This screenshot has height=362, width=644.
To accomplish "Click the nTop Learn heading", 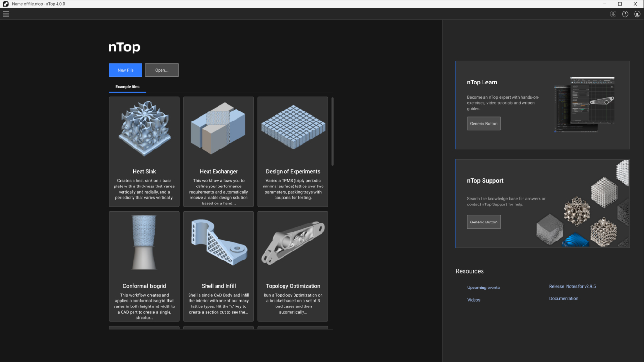I will 482,82.
